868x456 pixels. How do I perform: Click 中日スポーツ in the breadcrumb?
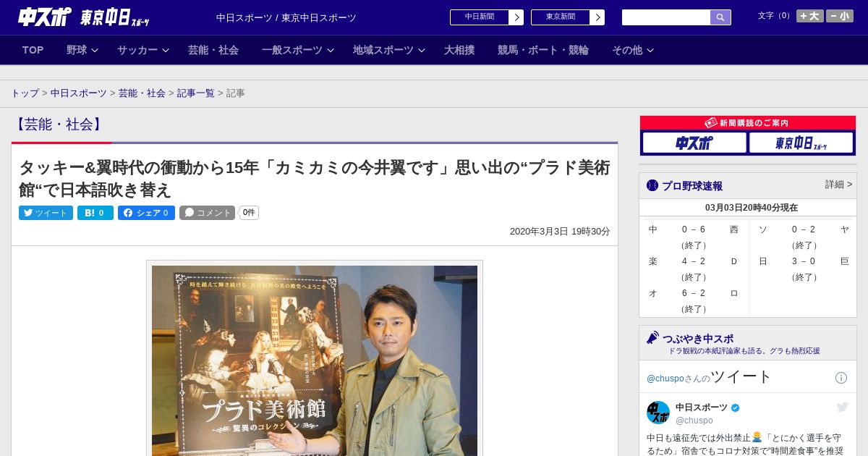[79, 93]
